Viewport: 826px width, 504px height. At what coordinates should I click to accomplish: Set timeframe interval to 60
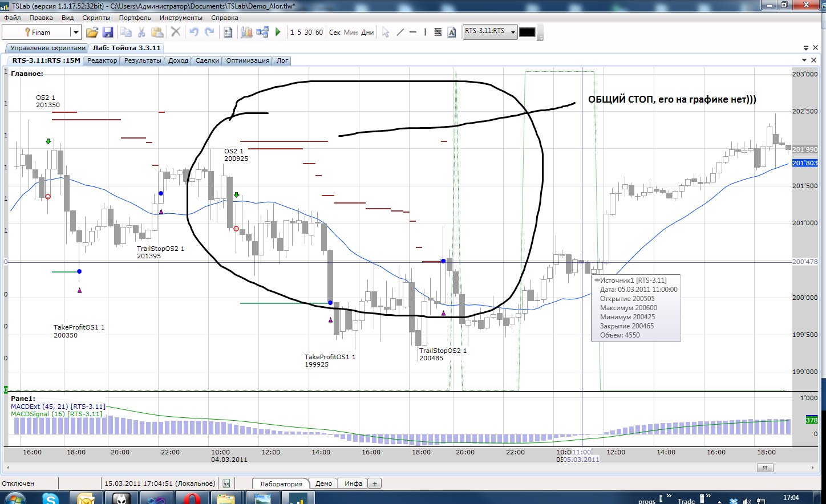point(319,32)
